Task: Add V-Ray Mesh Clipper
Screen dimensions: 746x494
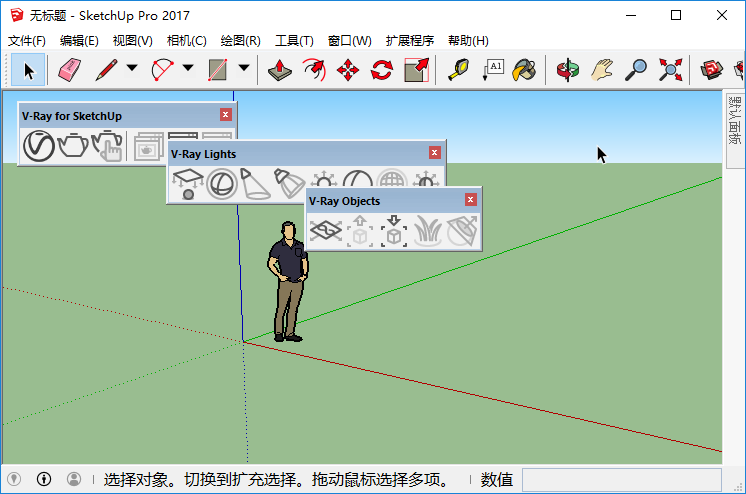Action: [x=462, y=231]
